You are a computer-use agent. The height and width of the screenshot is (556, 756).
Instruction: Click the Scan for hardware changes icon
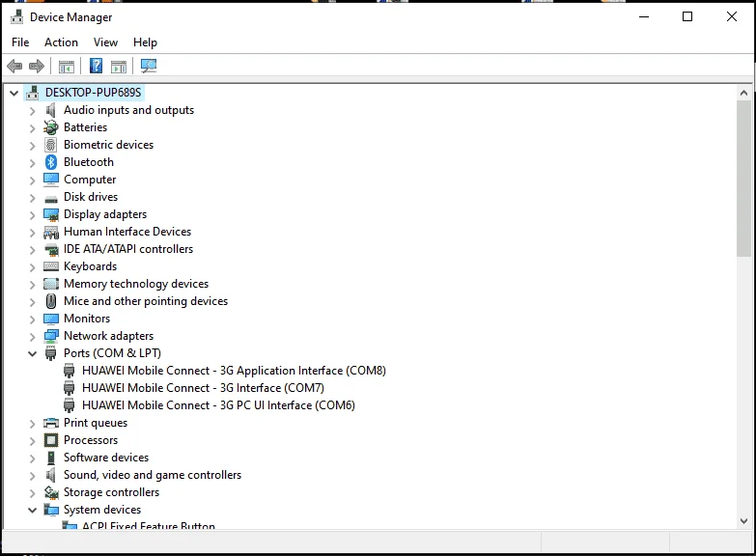tap(149, 66)
